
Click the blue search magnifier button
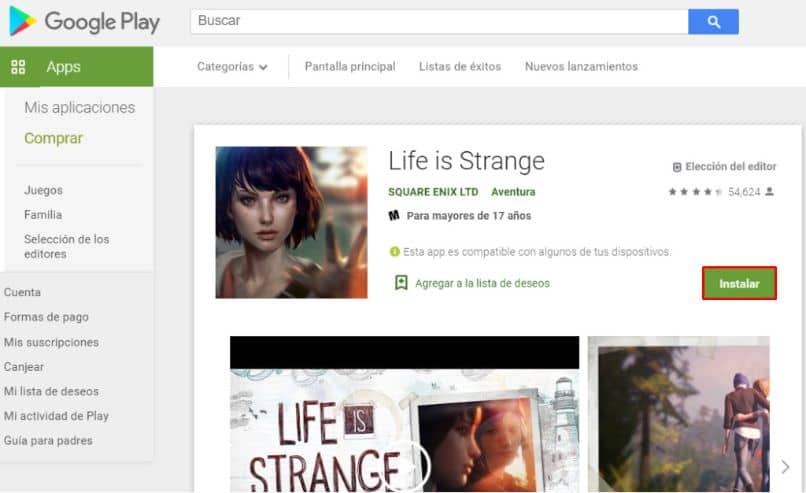713,22
